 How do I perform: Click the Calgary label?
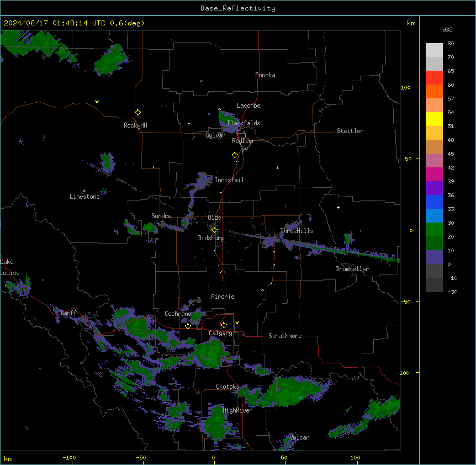coord(220,333)
